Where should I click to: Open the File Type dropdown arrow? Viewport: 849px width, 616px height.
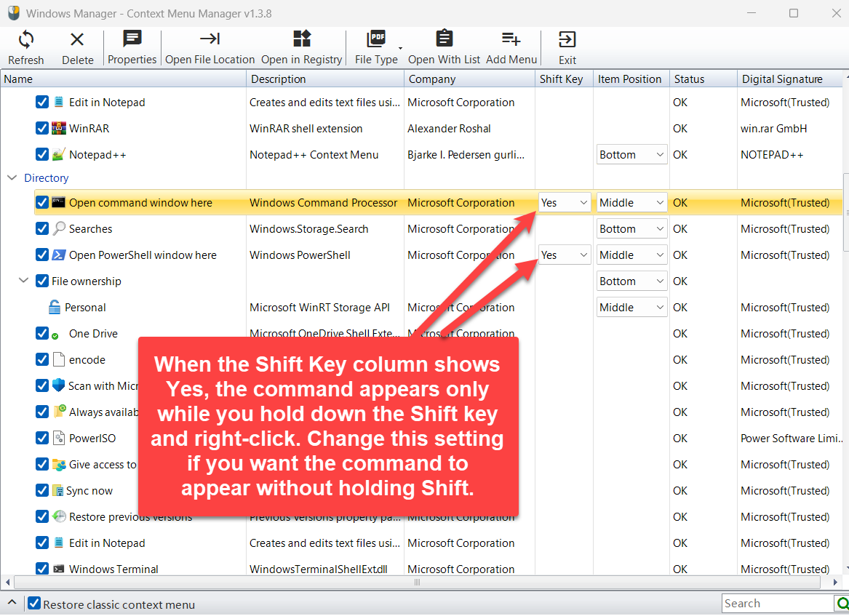[400, 48]
